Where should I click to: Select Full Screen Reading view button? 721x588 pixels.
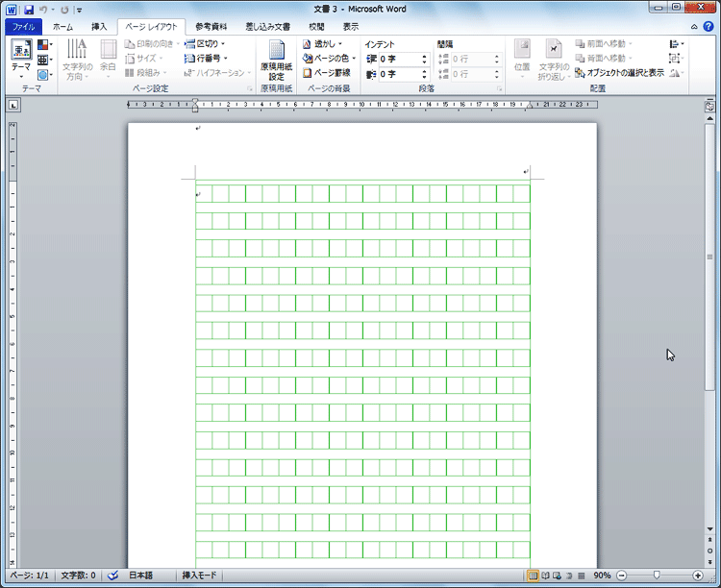pyautogui.click(x=545, y=576)
